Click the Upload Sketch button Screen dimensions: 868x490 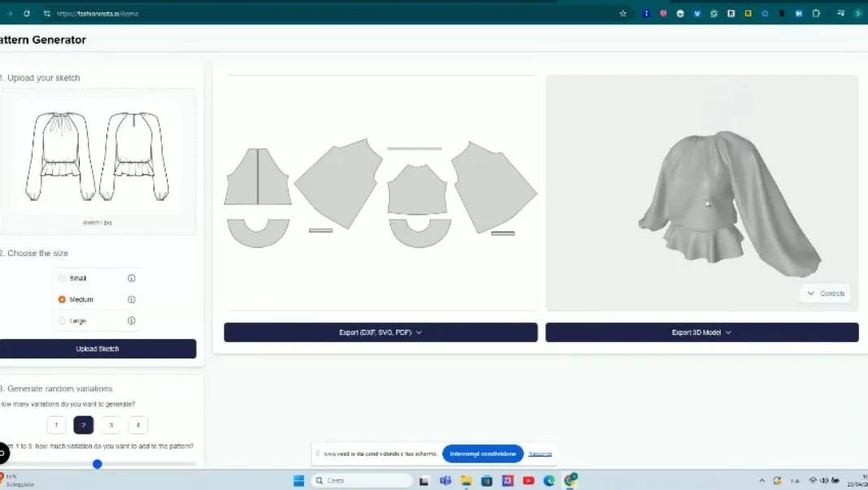98,349
